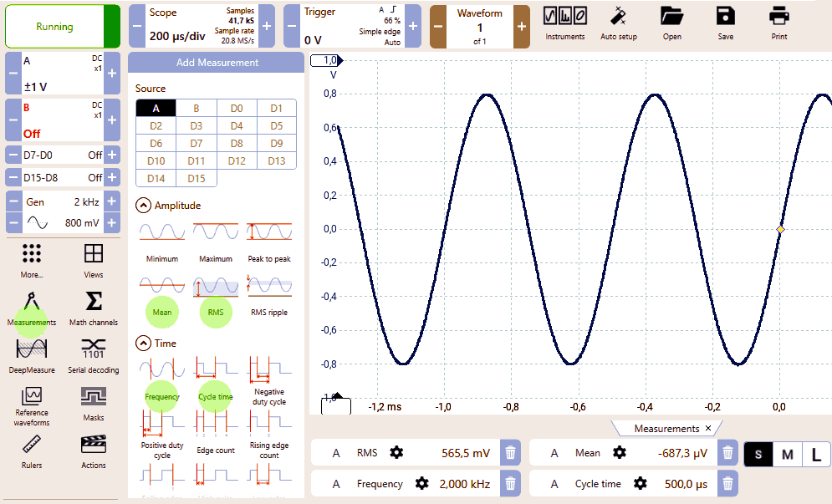
Task: Open the Measurements tool
Action: (x=31, y=308)
